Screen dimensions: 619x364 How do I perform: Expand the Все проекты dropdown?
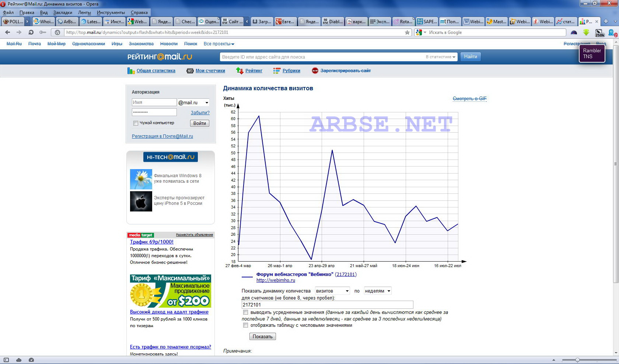219,44
